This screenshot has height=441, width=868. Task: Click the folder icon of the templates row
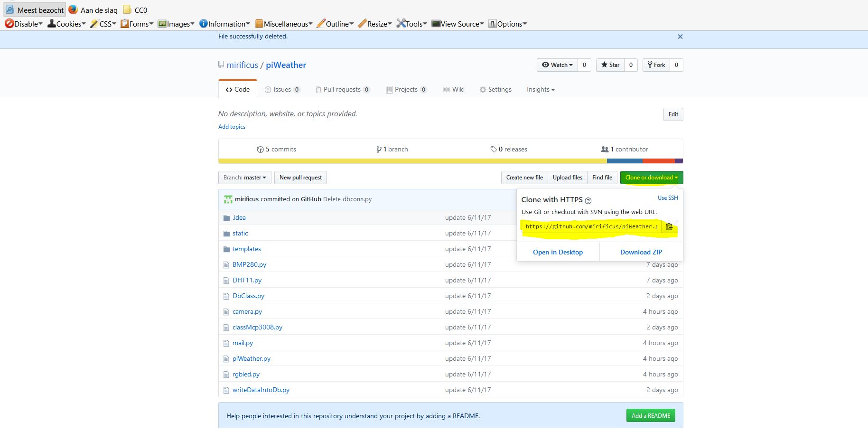(226, 249)
